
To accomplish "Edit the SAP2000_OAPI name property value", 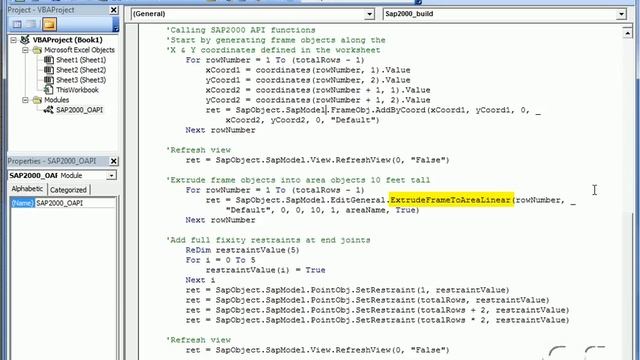I will 75,203.
